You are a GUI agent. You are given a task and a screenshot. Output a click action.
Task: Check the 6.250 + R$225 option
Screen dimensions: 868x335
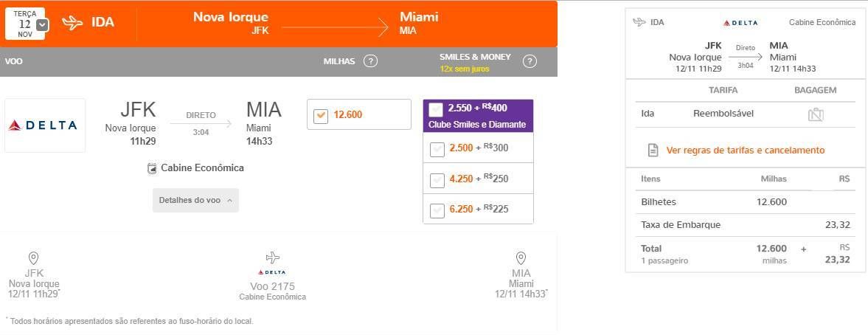[437, 210]
